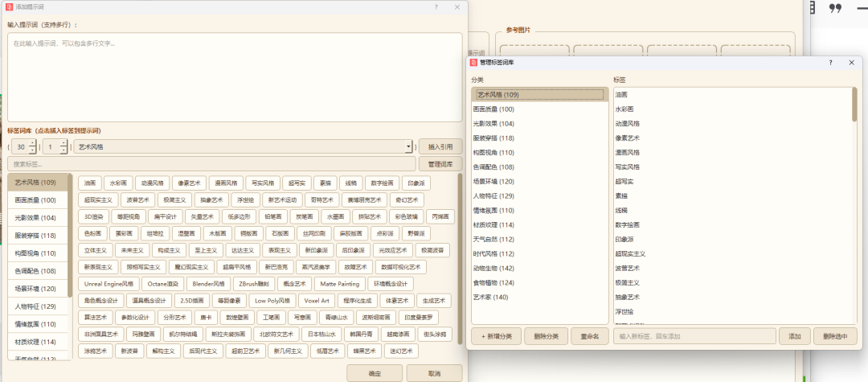
Task: Insert the 油画 tag button
Action: pos(90,182)
